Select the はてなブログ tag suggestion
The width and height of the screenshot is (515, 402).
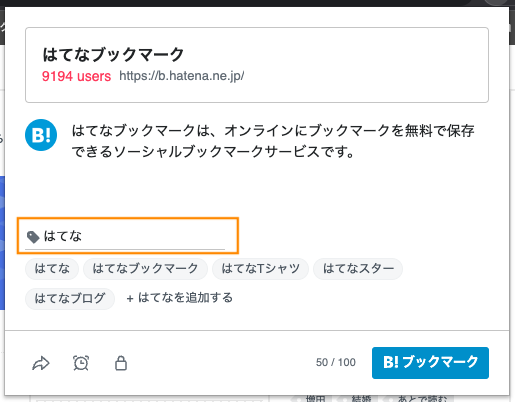[x=70, y=299]
